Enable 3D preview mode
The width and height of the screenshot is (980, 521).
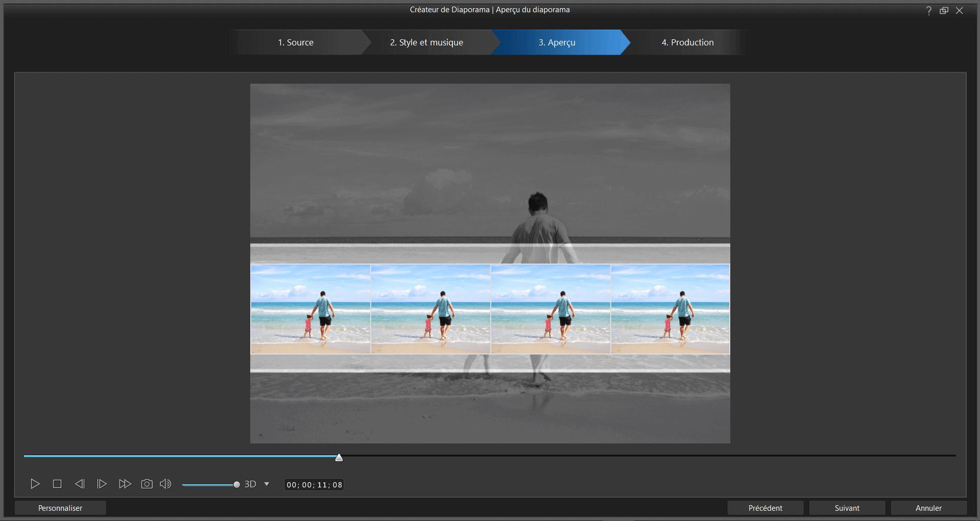(251, 484)
